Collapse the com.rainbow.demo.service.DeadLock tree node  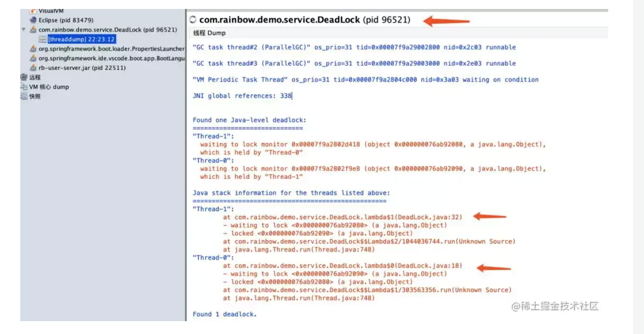(x=23, y=30)
